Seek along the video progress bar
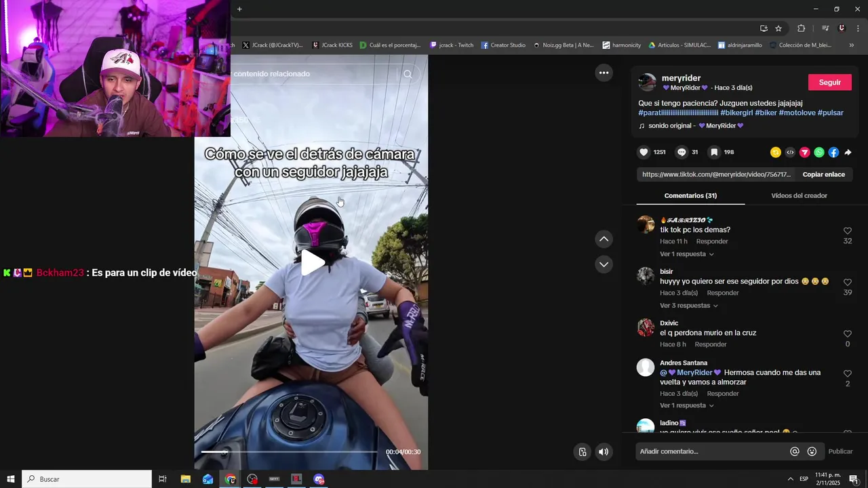This screenshot has height=488, width=868. tap(290, 451)
